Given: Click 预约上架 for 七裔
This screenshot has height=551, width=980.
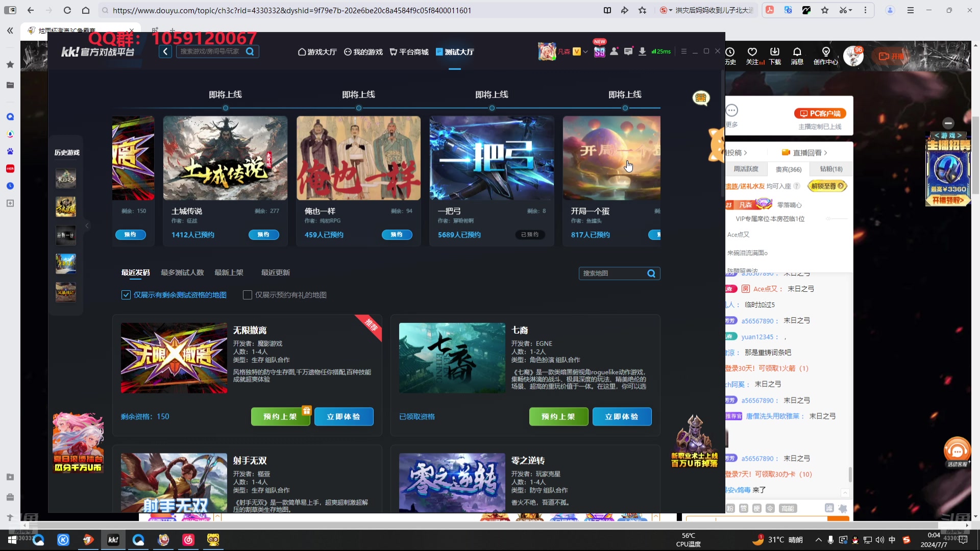Looking at the screenshot, I should (x=558, y=417).
